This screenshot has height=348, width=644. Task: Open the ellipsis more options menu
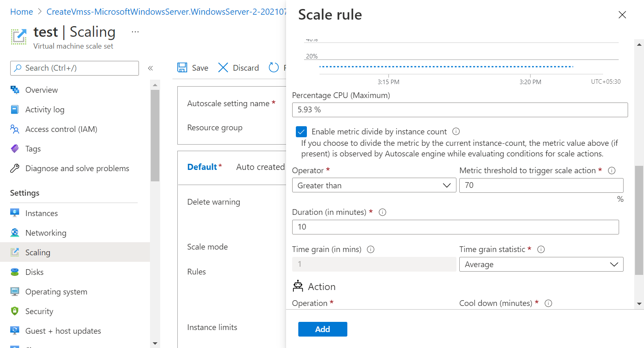tap(135, 32)
